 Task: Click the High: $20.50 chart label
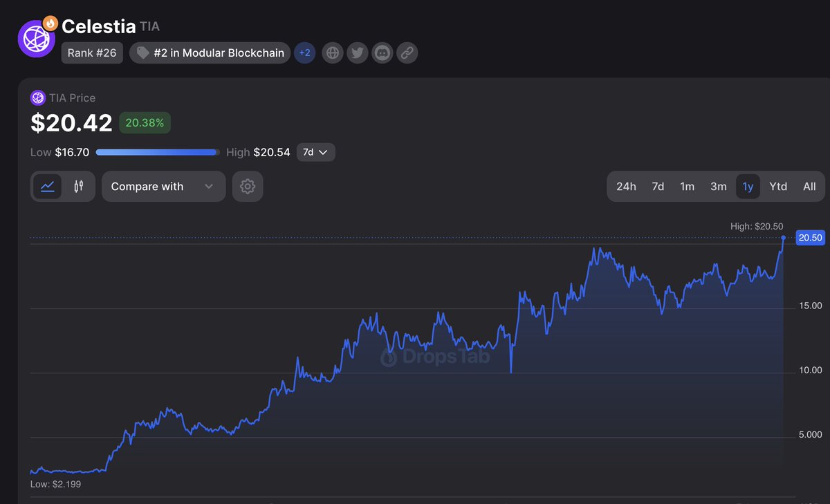pyautogui.click(x=757, y=227)
